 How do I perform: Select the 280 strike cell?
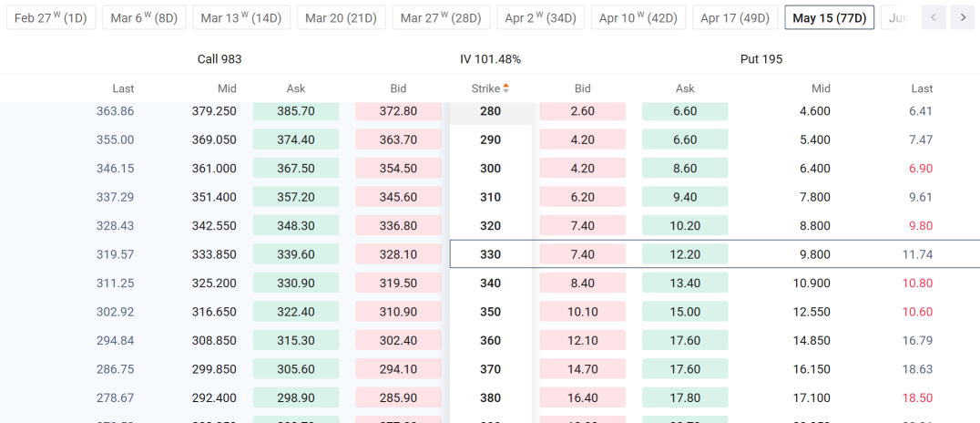[x=491, y=112]
